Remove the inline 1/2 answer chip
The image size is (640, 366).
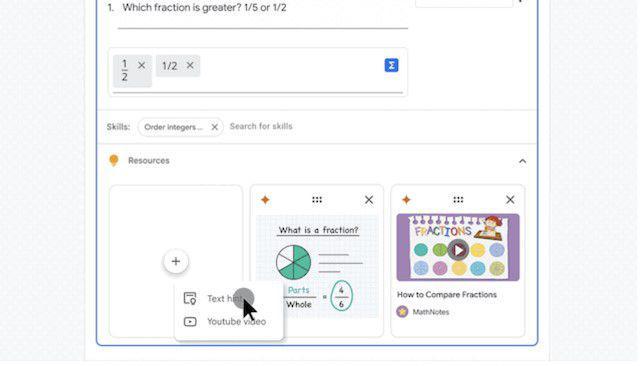(190, 65)
